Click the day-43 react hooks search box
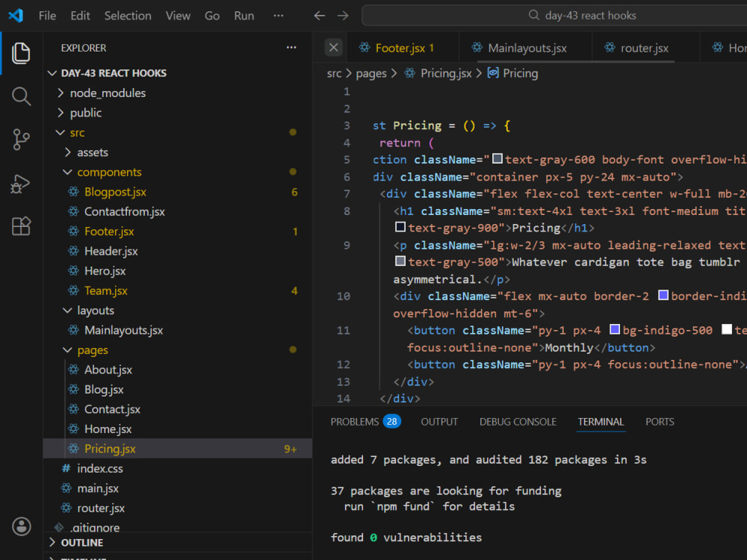Screen dimensions: 747x560 (x=554, y=15)
